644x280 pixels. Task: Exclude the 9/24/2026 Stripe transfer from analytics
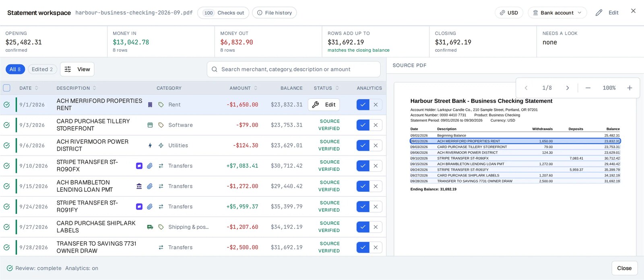376,207
